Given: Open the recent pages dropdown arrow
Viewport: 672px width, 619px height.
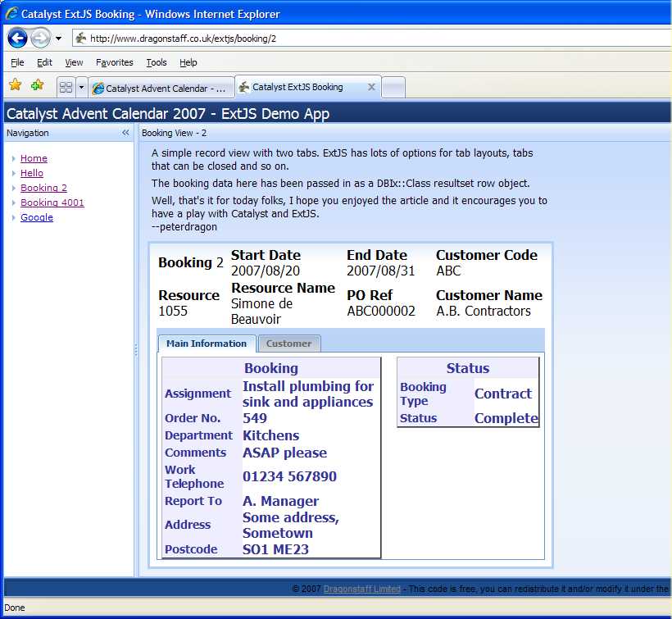Looking at the screenshot, I should pyautogui.click(x=58, y=39).
